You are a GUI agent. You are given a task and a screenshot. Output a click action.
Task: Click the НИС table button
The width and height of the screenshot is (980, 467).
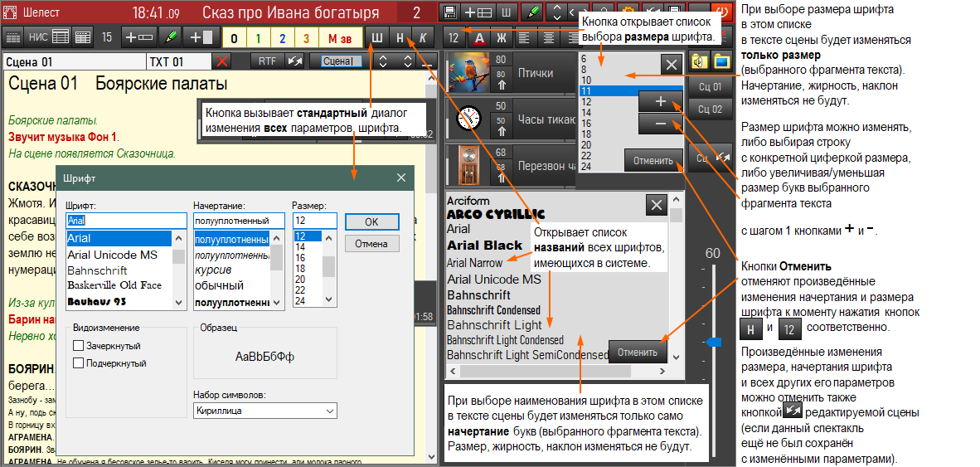tap(48, 37)
